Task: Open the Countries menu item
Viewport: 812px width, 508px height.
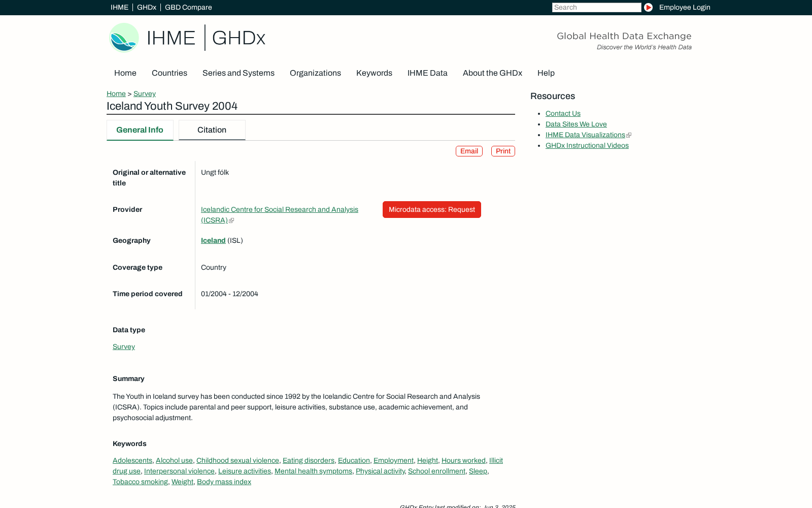Action: point(170,73)
